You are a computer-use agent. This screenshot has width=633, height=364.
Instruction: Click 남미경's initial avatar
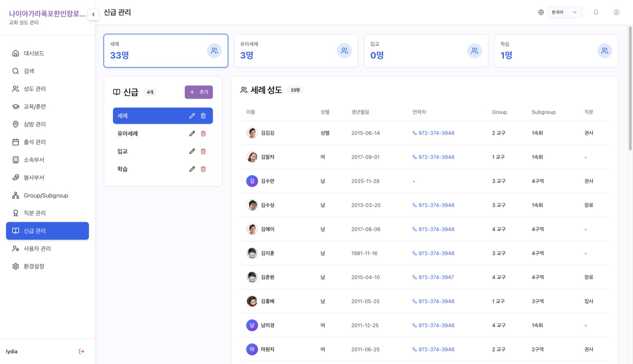pos(252,325)
